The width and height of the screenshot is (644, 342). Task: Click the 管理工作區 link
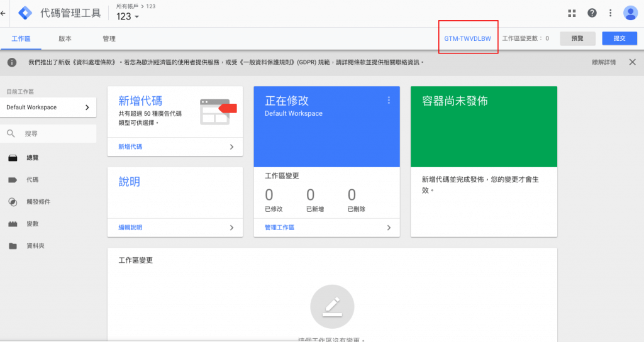point(279,228)
